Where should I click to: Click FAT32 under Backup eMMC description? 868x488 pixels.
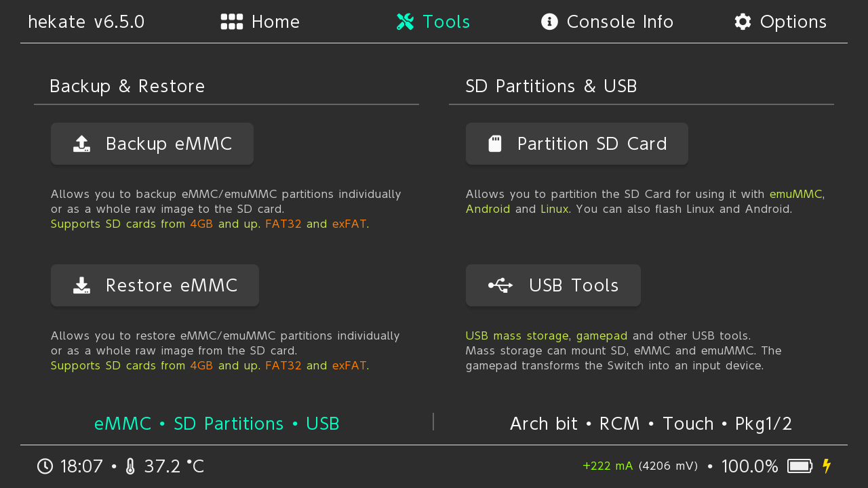(283, 224)
